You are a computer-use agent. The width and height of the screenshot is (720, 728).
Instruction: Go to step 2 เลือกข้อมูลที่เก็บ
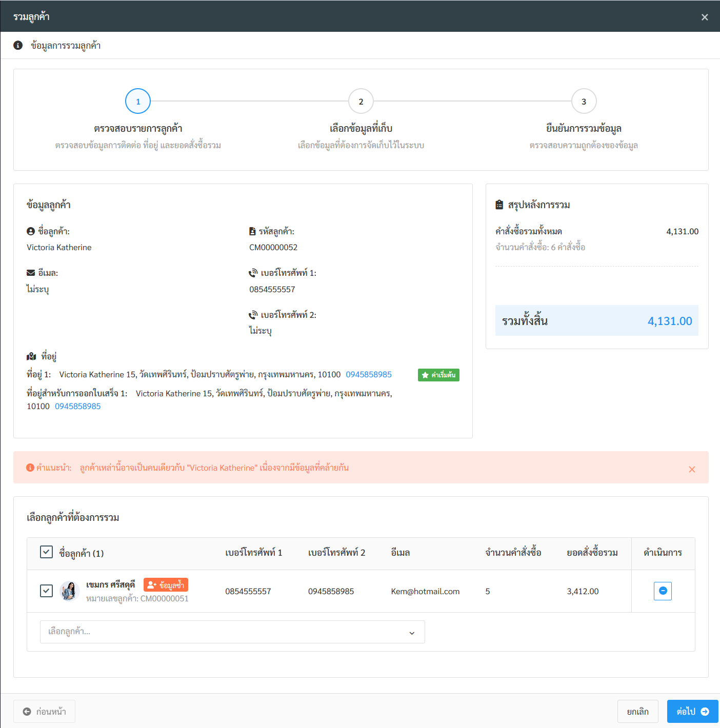coord(361,102)
